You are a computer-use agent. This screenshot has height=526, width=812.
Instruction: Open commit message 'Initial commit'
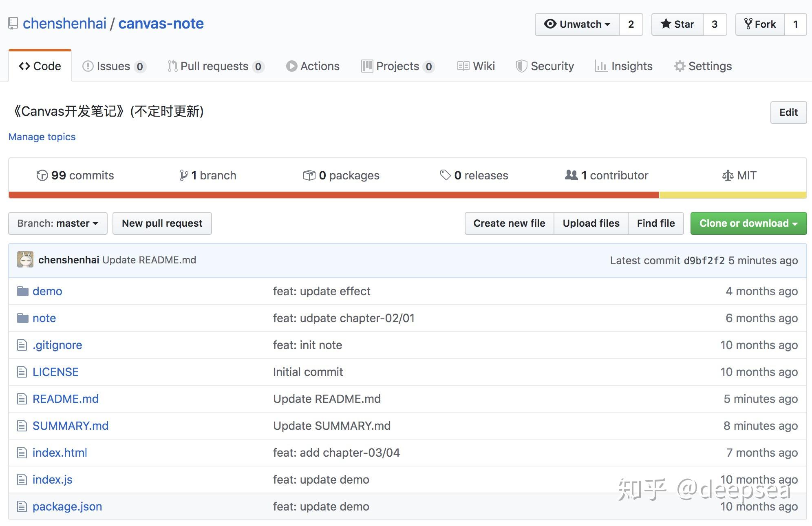(x=308, y=372)
